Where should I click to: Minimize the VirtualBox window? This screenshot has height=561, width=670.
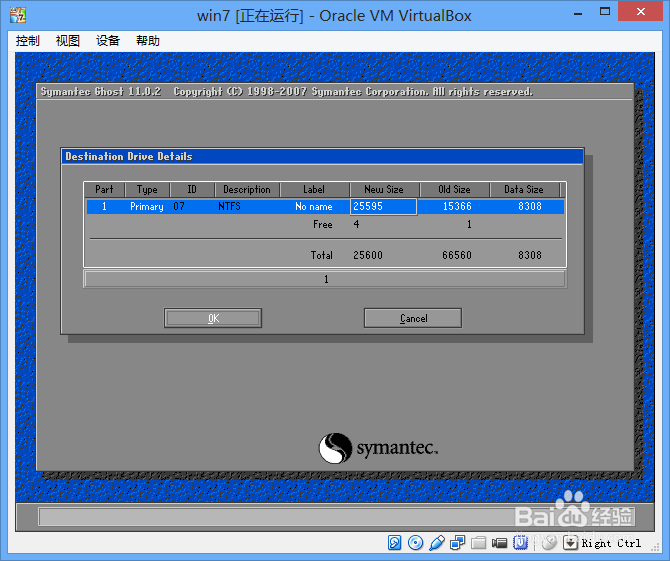tap(578, 13)
